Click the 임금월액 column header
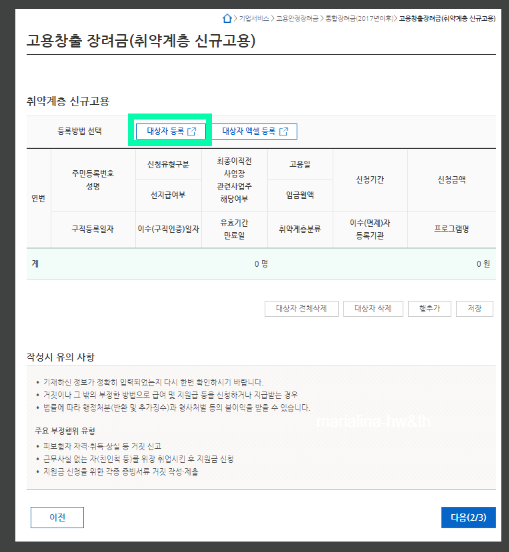Image resolution: width=509 pixels, height=552 pixels. click(300, 195)
